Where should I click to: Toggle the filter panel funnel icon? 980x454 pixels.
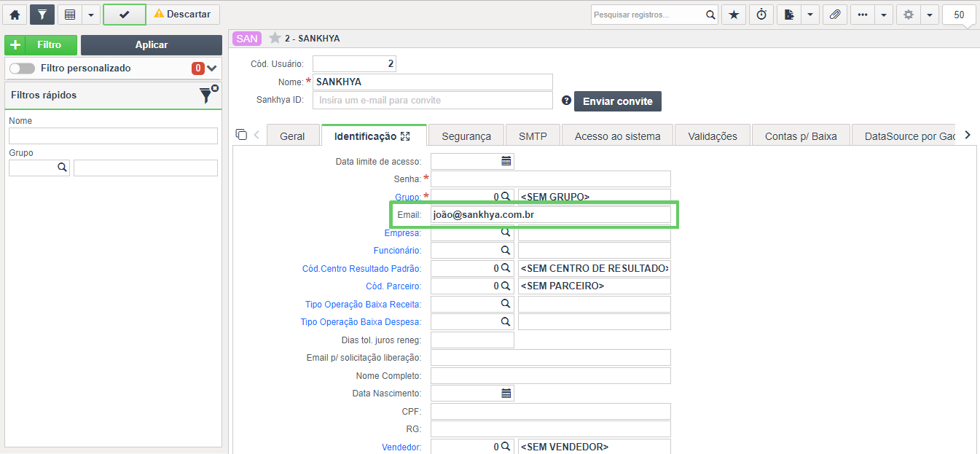click(42, 15)
